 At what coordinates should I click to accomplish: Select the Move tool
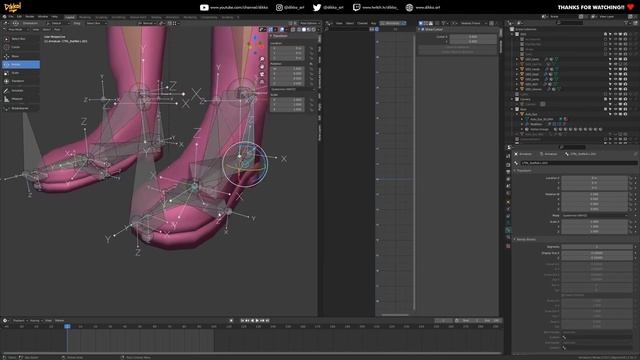tap(21, 56)
